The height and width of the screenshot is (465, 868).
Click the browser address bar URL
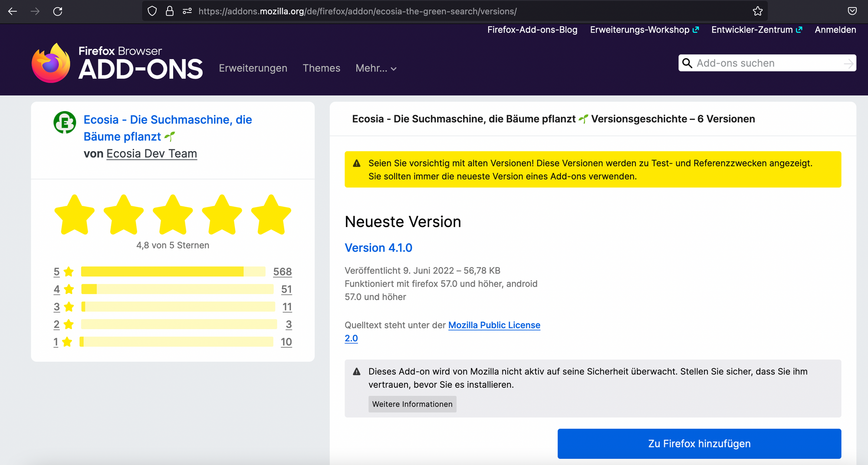(358, 11)
